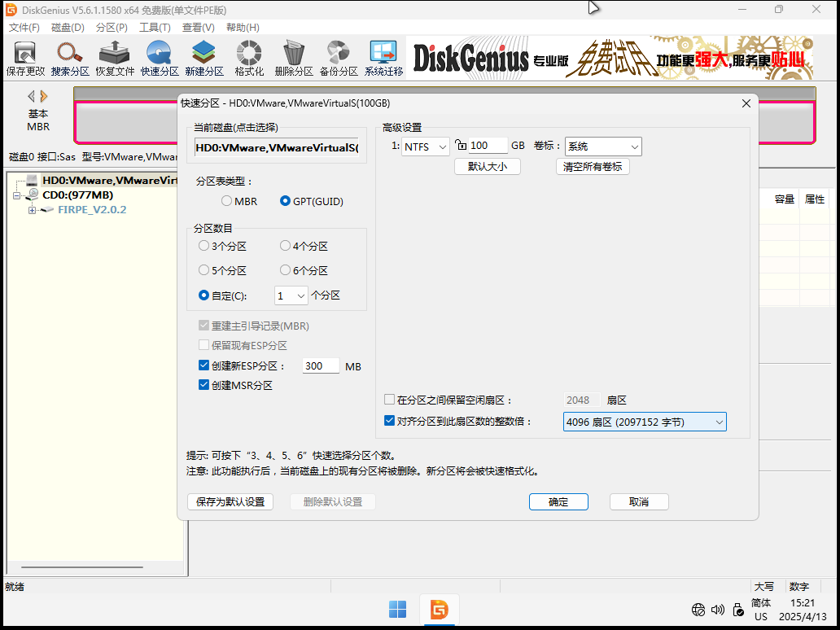Click the OK (确定) button

click(x=558, y=502)
